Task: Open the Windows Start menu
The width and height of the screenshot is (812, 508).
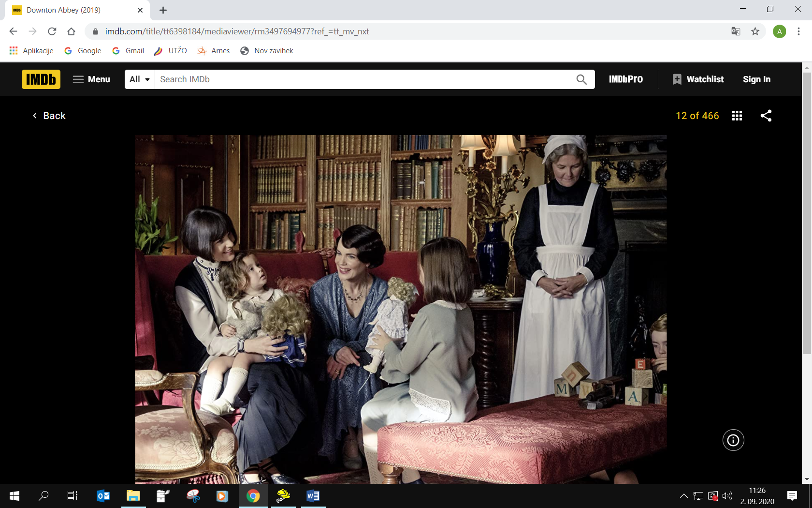Action: click(14, 496)
